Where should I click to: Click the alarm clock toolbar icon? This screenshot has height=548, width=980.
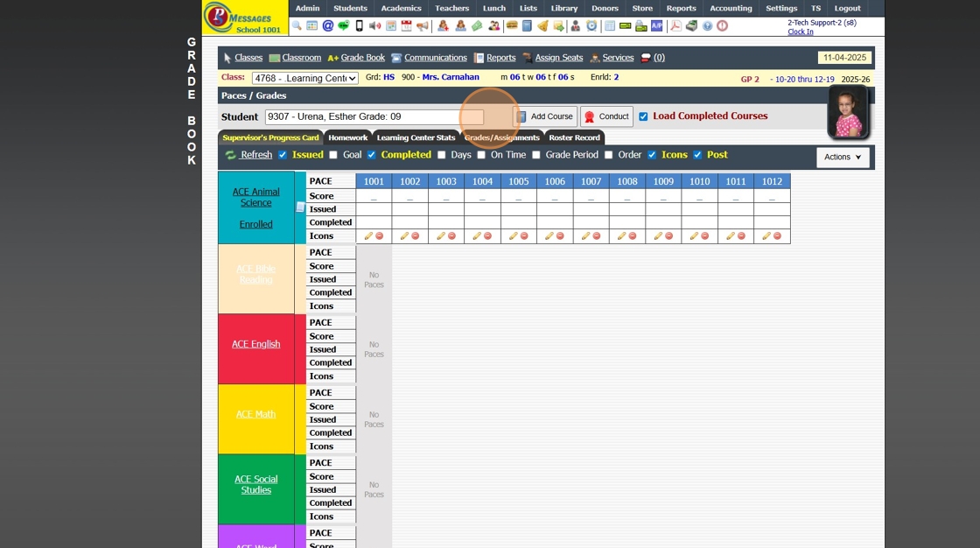591,25
